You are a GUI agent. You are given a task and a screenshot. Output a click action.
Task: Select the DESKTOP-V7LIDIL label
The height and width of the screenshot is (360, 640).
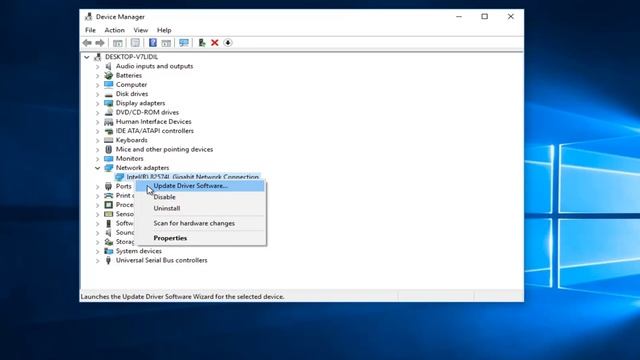(x=131, y=57)
